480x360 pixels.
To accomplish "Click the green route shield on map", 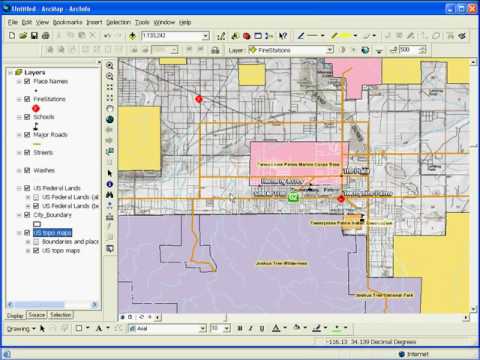I will pyautogui.click(x=293, y=197).
